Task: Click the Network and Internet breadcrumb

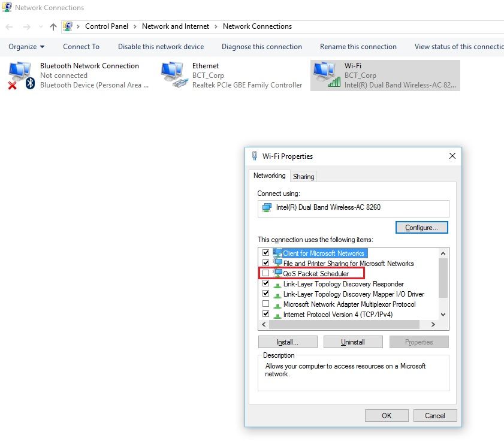Action: point(176,26)
